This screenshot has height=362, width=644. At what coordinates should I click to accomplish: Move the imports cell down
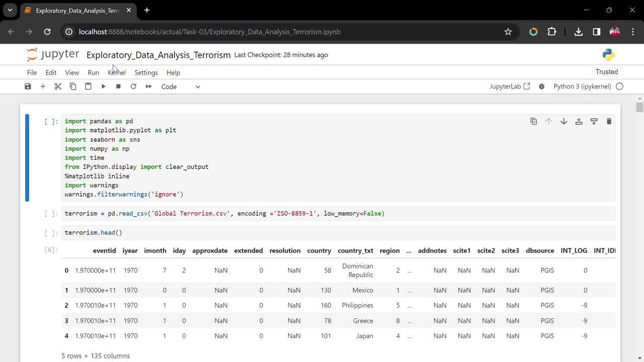tap(564, 121)
